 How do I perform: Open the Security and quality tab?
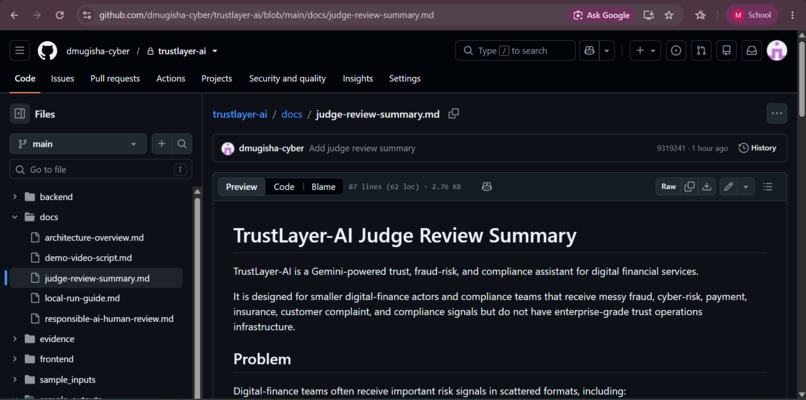tap(287, 79)
